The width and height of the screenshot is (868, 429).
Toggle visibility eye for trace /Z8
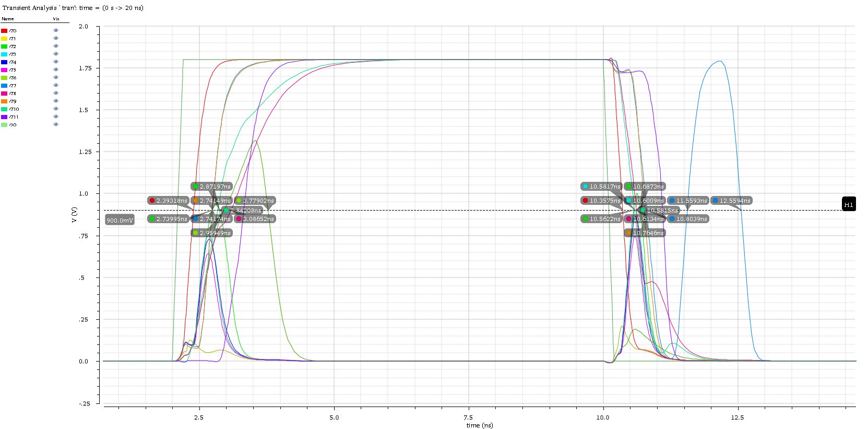point(56,93)
